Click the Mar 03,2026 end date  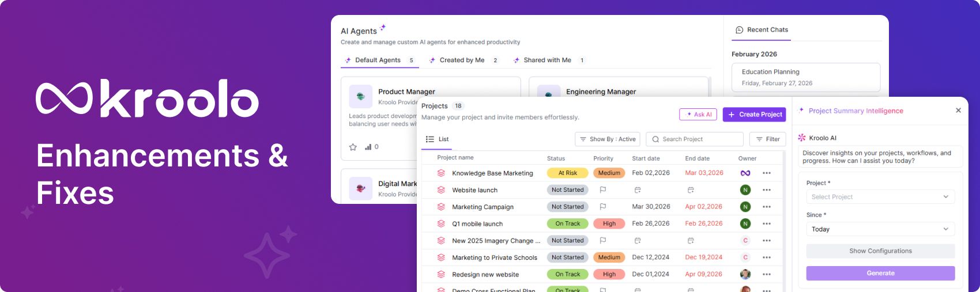[x=704, y=173]
